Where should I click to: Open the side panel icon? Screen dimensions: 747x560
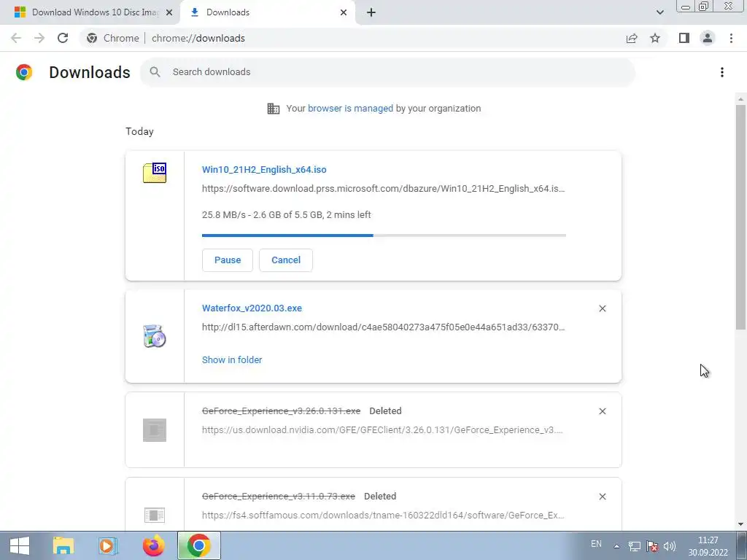(x=684, y=38)
